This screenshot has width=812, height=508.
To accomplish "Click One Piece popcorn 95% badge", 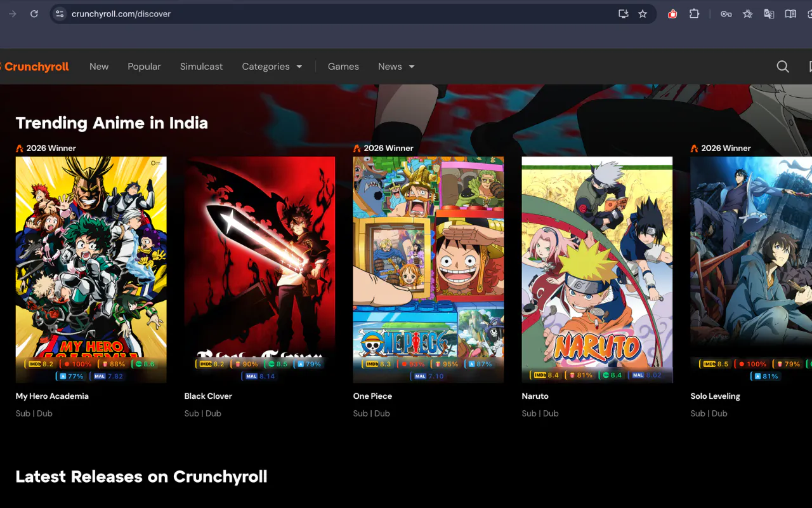I will (x=447, y=364).
